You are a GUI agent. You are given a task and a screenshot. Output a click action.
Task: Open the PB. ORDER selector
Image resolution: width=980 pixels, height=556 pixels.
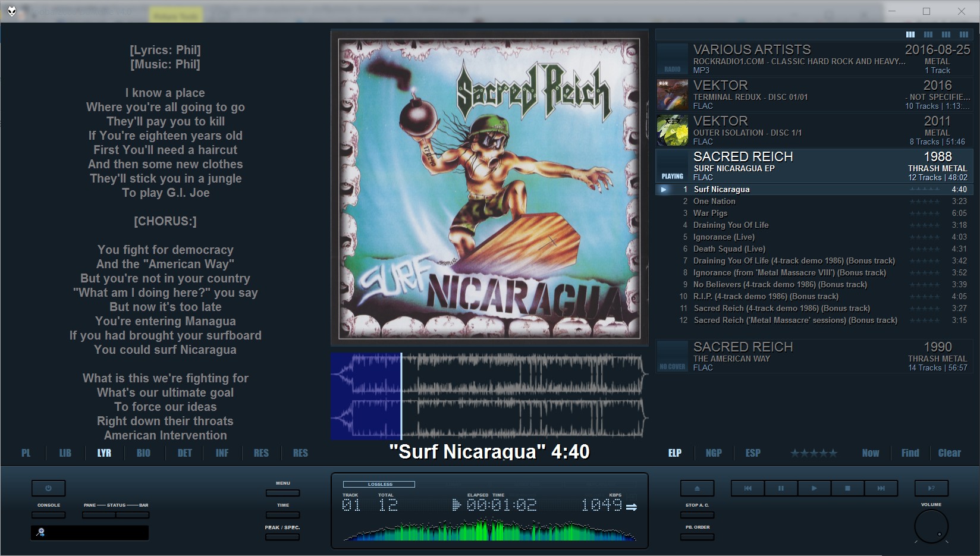pos(697,537)
